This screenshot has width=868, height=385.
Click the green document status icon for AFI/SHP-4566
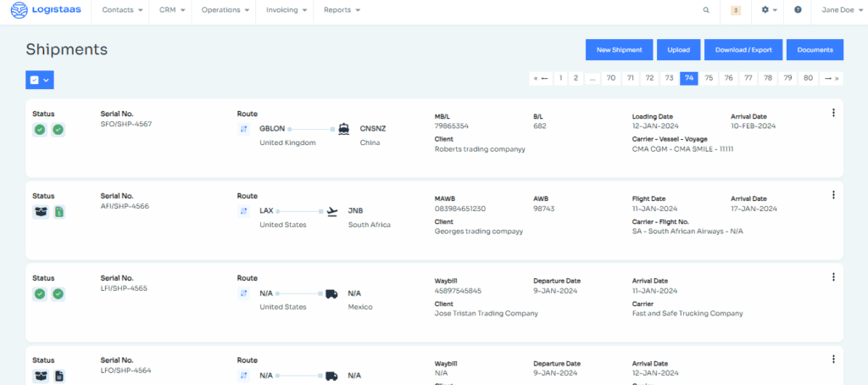point(58,212)
